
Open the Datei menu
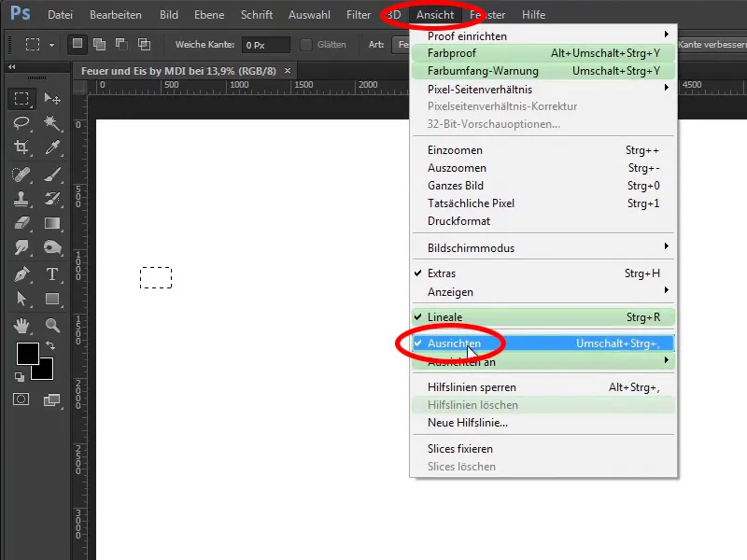tap(60, 15)
